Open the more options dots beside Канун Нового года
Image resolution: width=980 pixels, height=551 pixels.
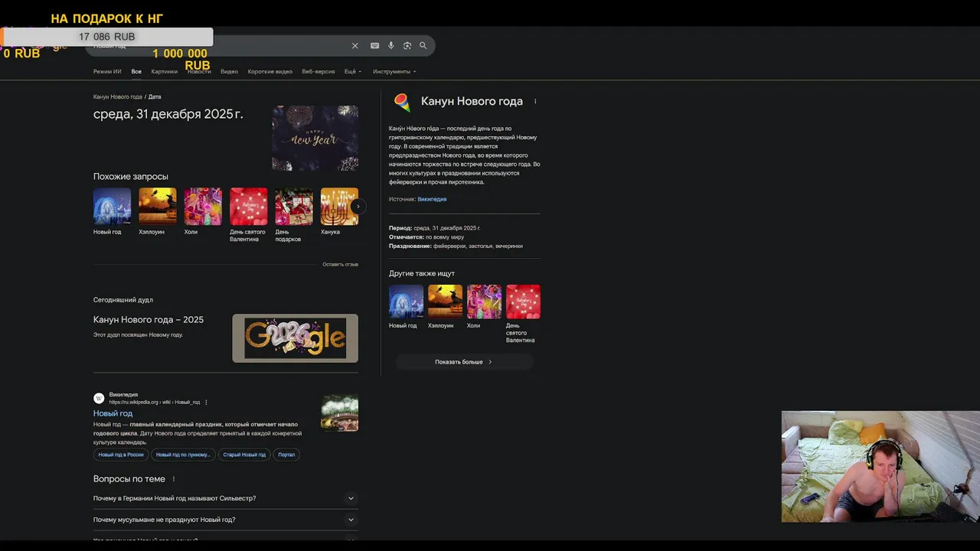pos(535,101)
